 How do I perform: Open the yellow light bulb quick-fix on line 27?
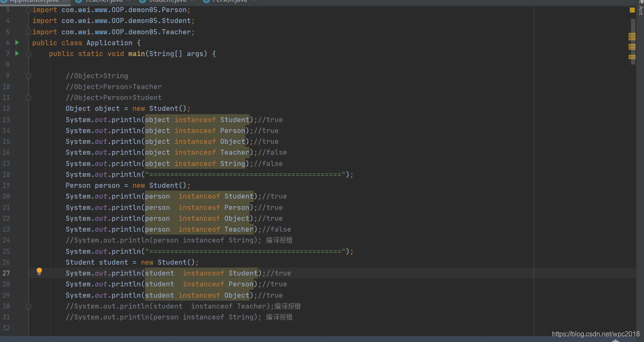(39, 271)
